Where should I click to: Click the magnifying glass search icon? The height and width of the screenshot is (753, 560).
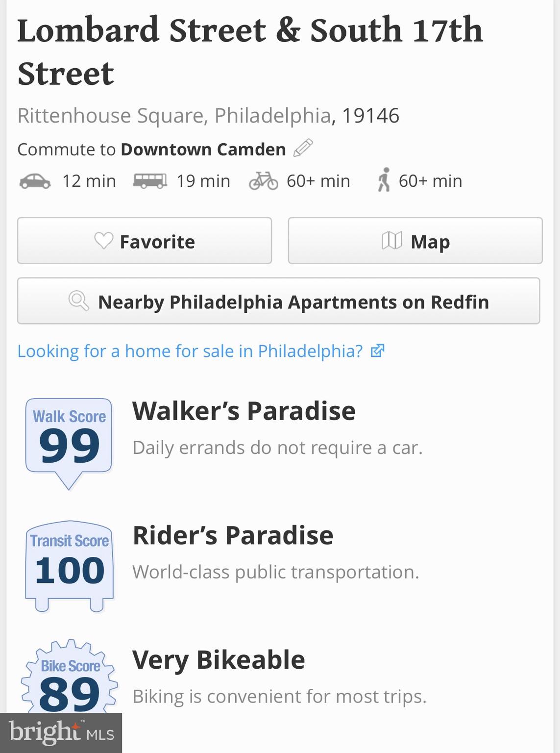pos(78,301)
